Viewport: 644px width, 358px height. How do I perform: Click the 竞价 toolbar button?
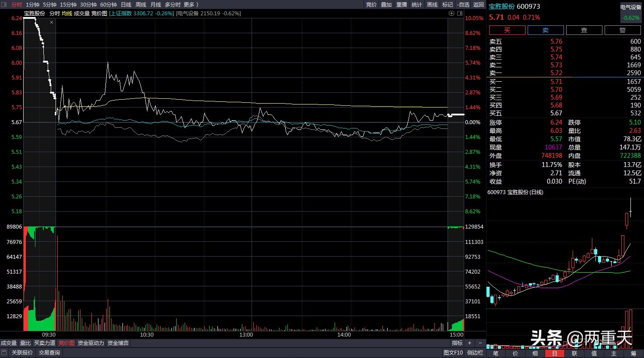click(x=371, y=4)
